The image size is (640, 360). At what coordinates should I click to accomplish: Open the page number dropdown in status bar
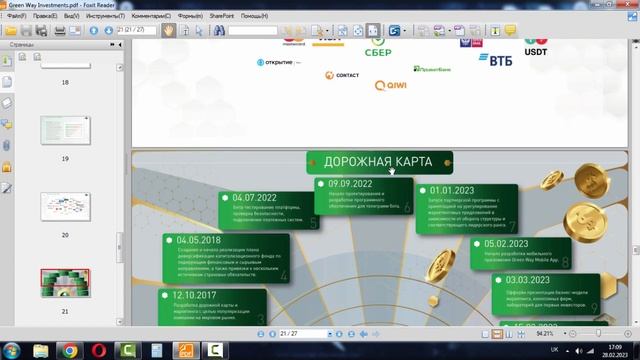click(x=330, y=334)
